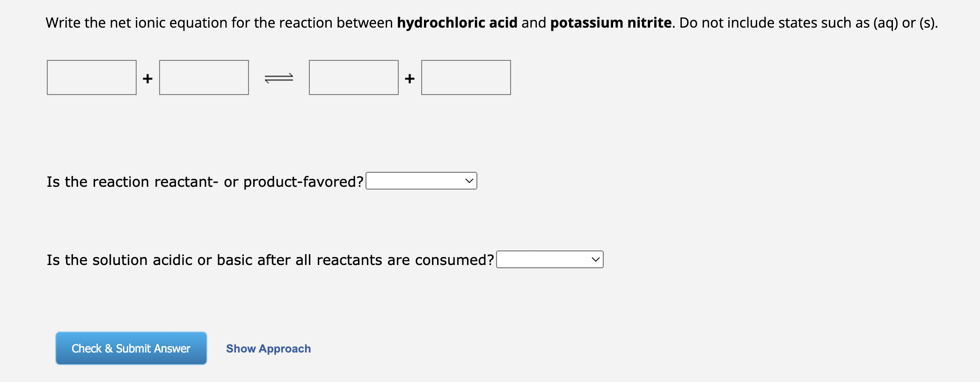Open the Show Approach link
980x382 pixels.
[x=268, y=348]
